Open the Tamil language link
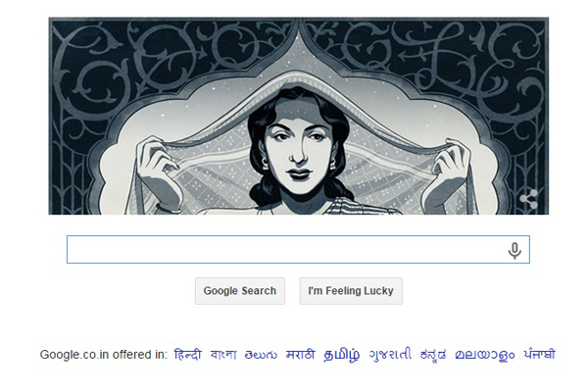Screen dimensions: 588x392 coord(341,355)
